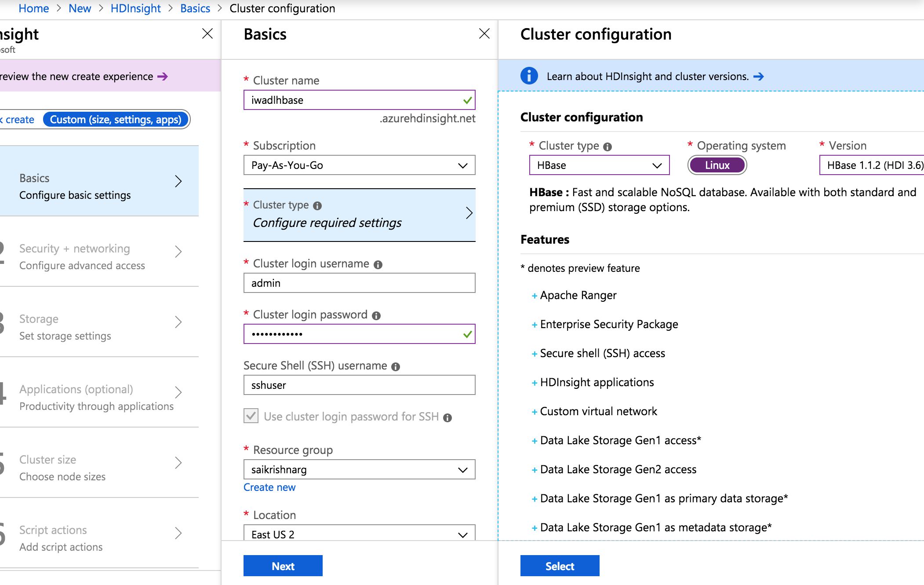Go to Home breadcrumb
Viewport: 924px width, 585px height.
(33, 8)
